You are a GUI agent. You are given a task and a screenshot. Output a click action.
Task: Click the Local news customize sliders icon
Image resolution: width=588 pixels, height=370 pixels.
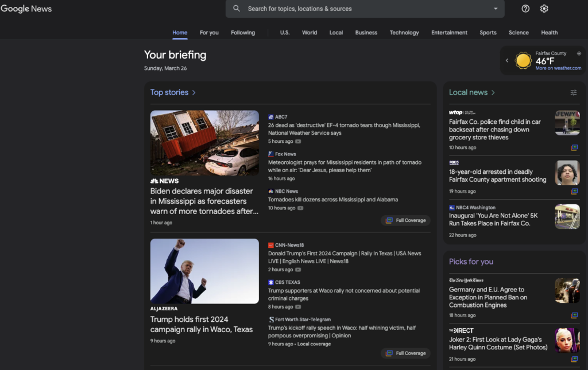click(573, 92)
